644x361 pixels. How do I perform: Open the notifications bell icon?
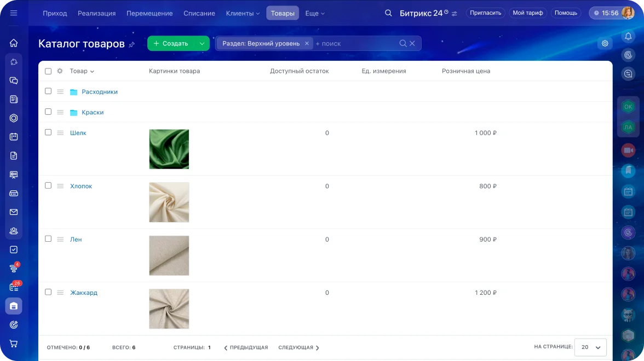click(628, 36)
